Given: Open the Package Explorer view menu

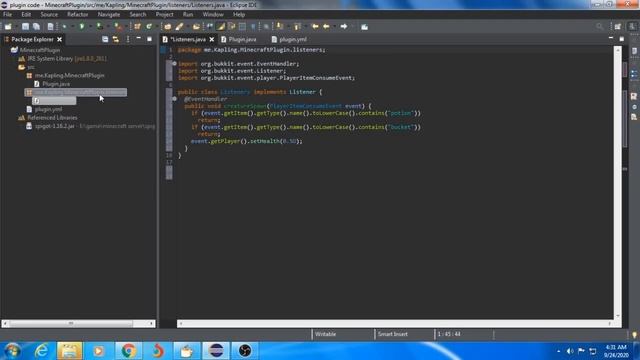Looking at the screenshot, I should pyautogui.click(x=128, y=39).
